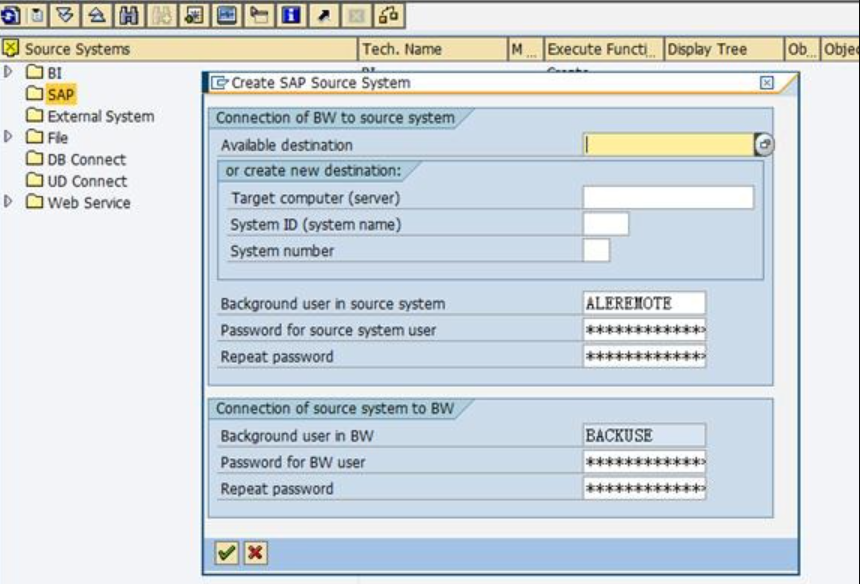The height and width of the screenshot is (584, 860).
Task: Click the greyed find next binoculars icon
Action: (x=161, y=15)
